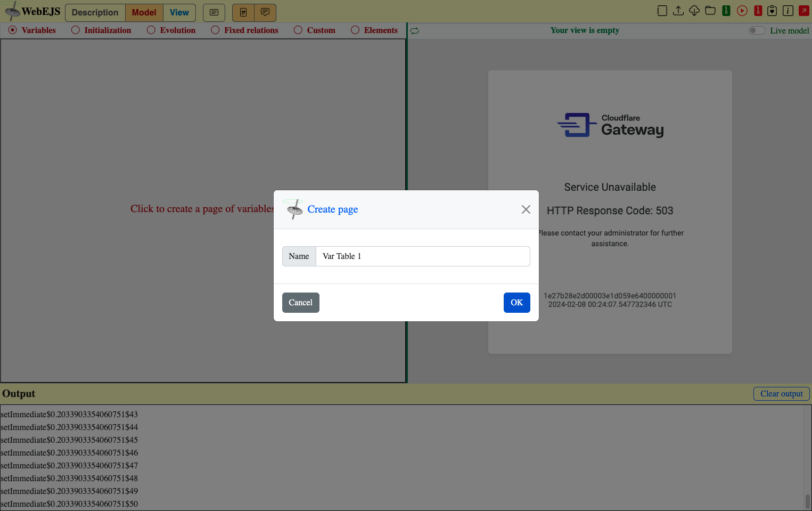The image size is (812, 511).
Task: Run the simulation with red play icon
Action: (x=742, y=11)
